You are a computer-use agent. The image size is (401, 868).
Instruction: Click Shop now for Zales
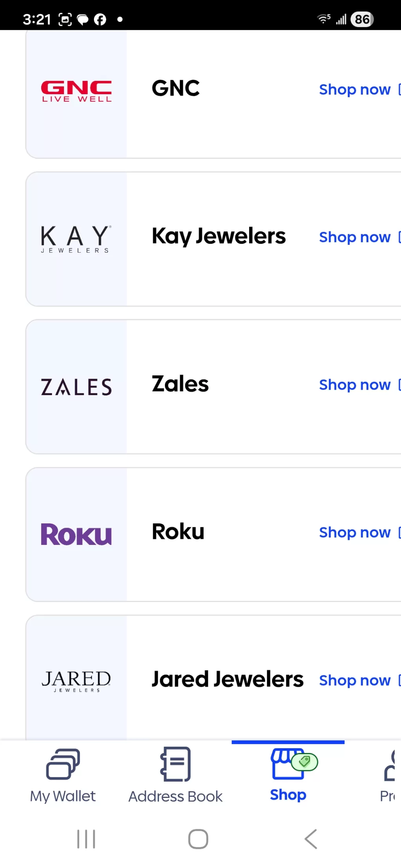point(355,385)
